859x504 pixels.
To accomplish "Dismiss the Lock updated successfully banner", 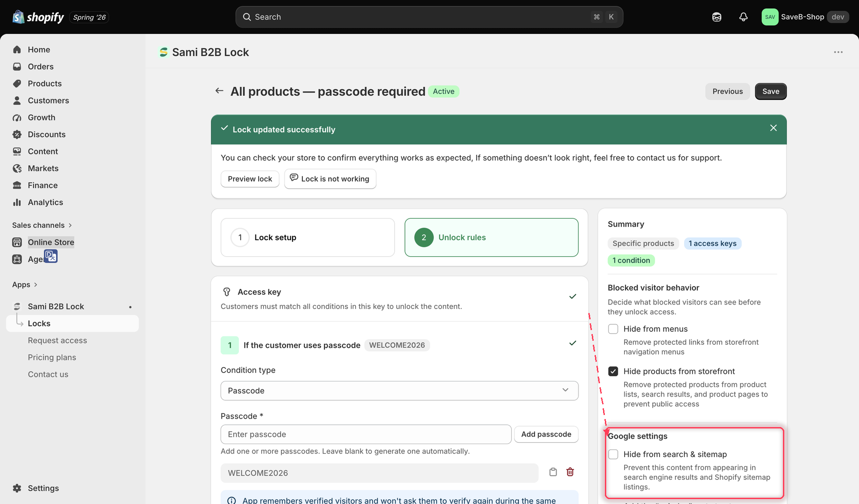I will click(773, 128).
